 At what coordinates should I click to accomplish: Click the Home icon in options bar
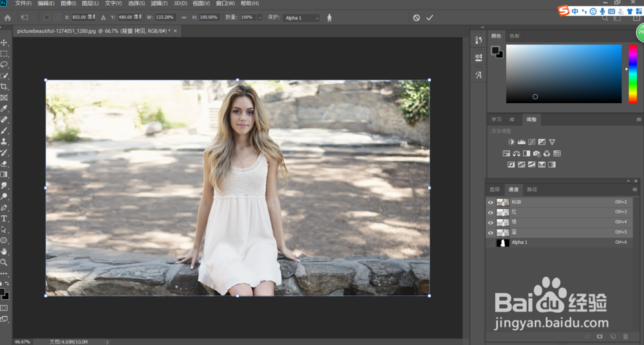point(7,17)
